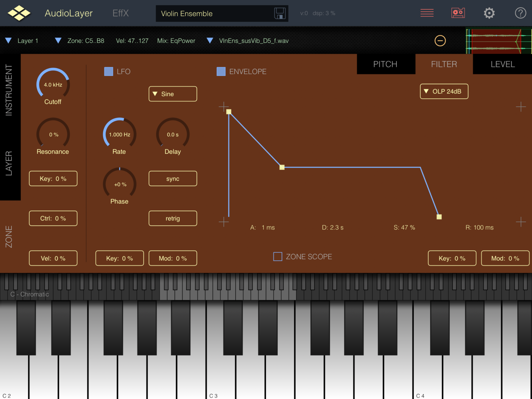The height and width of the screenshot is (399, 532).
Task: Click the circled minus remove icon
Action: click(x=440, y=41)
